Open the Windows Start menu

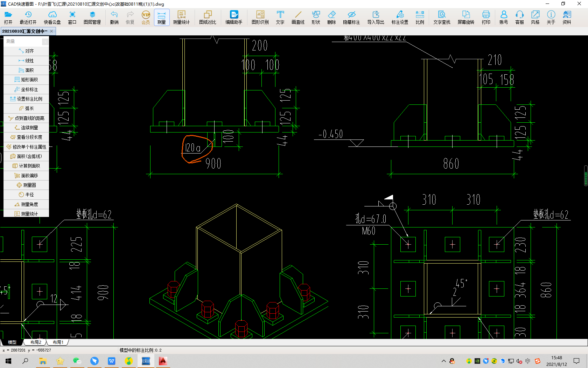(x=8, y=361)
